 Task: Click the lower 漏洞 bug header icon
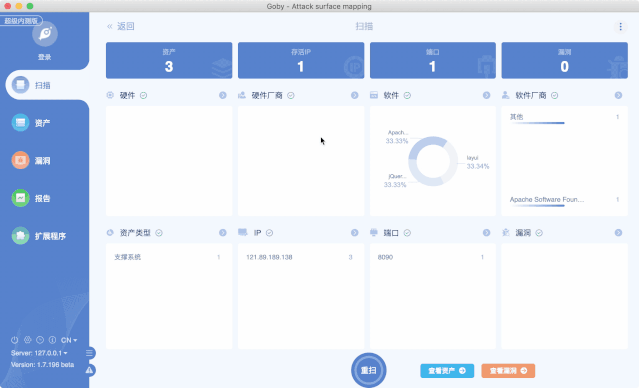point(506,232)
